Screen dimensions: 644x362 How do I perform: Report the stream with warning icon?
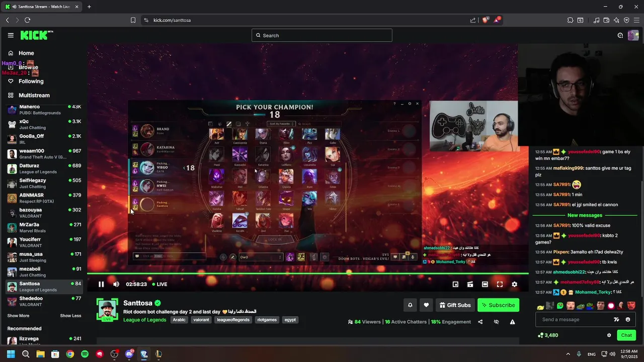pyautogui.click(x=512, y=322)
